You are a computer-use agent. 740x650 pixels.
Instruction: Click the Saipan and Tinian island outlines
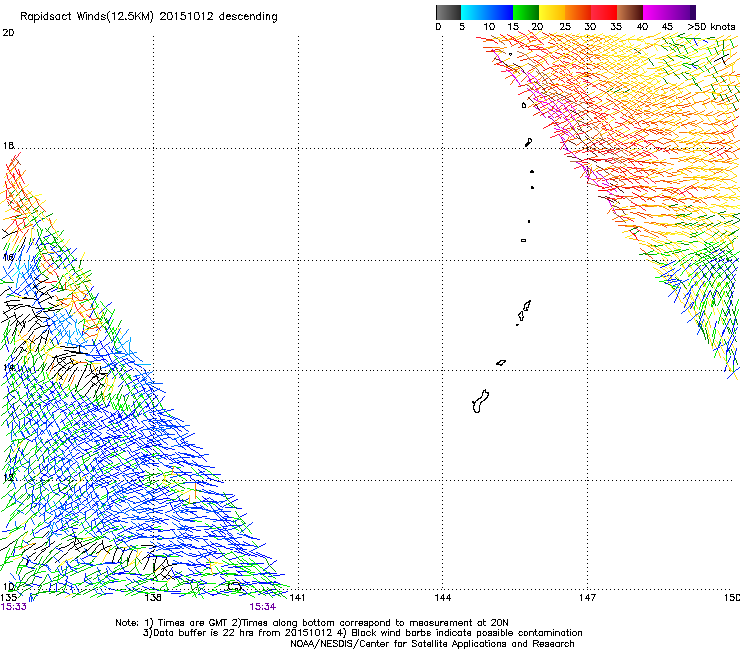(523, 312)
